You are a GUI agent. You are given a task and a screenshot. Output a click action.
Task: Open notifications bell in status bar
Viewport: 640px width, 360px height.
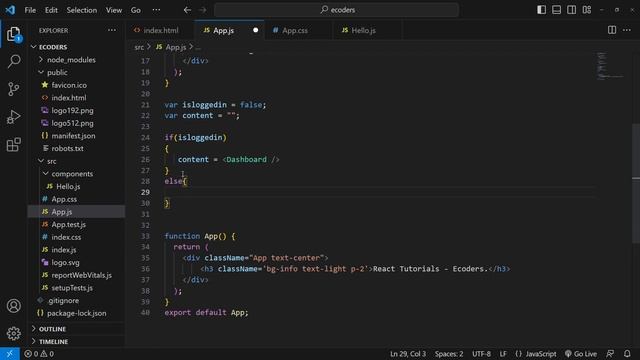click(627, 354)
